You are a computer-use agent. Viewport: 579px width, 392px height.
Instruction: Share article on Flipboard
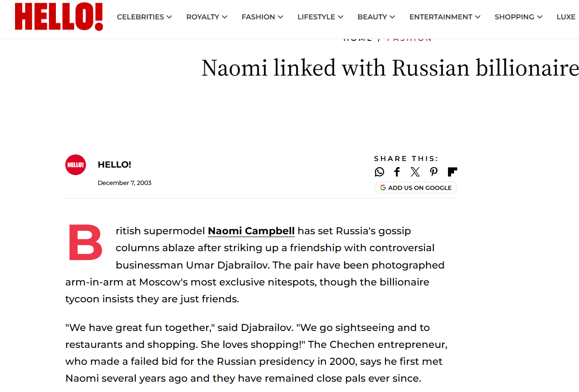coord(452,172)
